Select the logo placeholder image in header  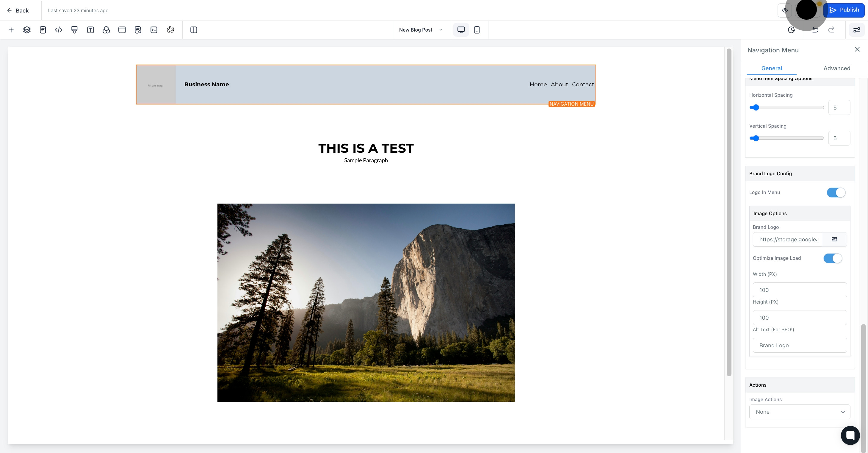(156, 85)
